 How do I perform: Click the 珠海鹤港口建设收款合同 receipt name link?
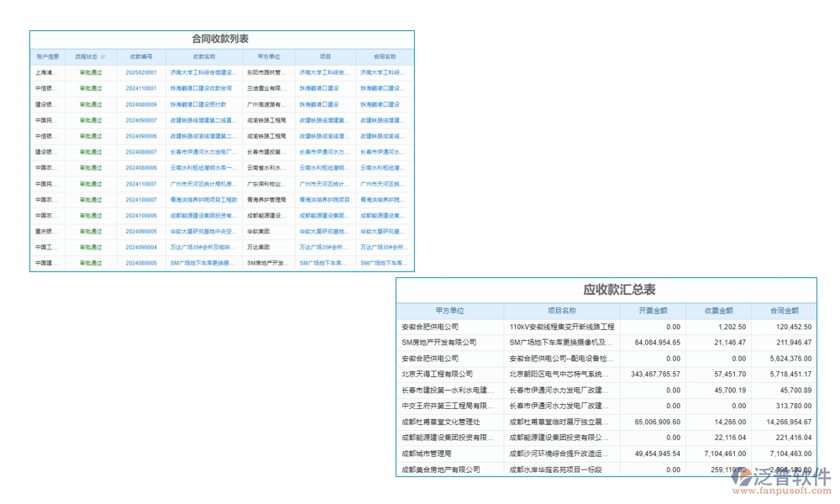point(195,87)
